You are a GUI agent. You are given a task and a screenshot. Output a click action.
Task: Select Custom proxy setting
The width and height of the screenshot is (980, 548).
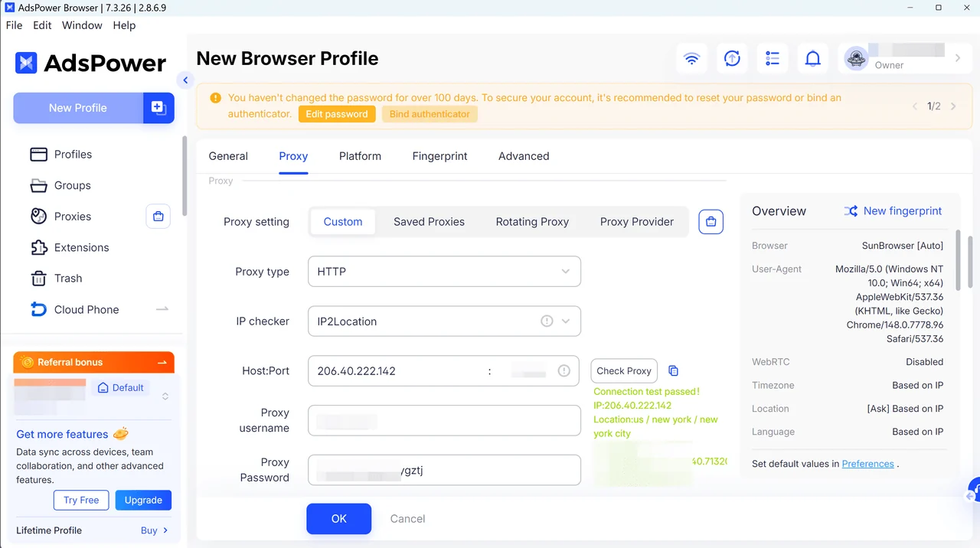[x=343, y=222]
